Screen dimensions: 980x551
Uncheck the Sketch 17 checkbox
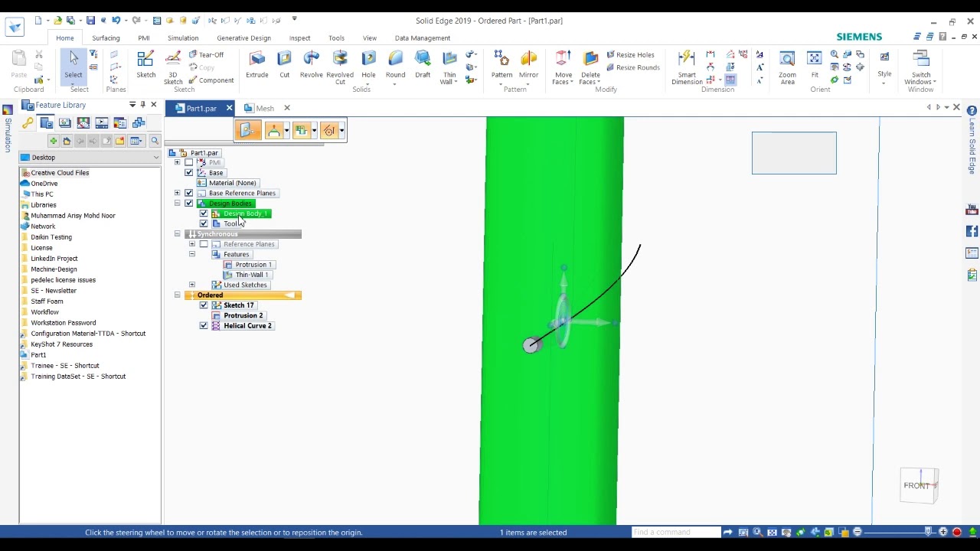tap(204, 305)
